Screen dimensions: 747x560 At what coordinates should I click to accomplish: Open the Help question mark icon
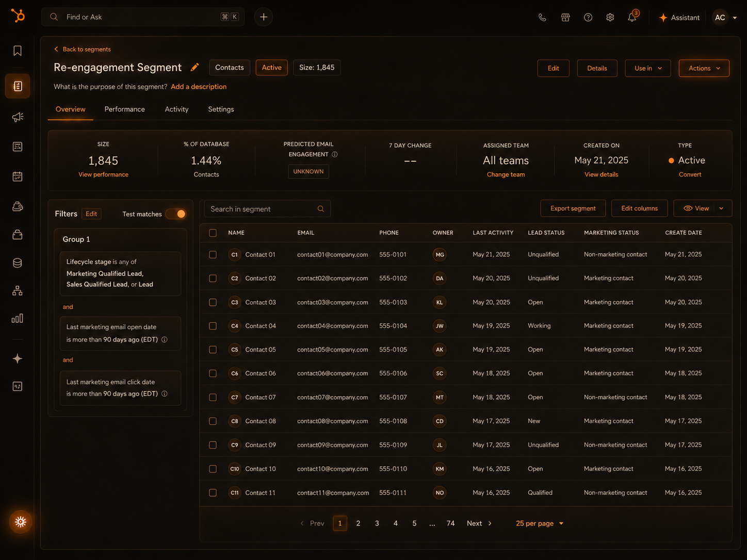(x=588, y=17)
